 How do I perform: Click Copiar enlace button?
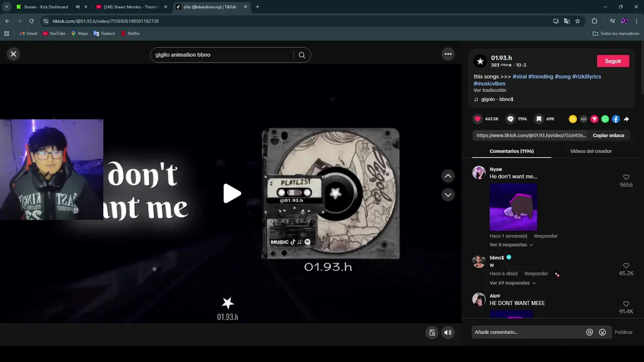pos(608,135)
